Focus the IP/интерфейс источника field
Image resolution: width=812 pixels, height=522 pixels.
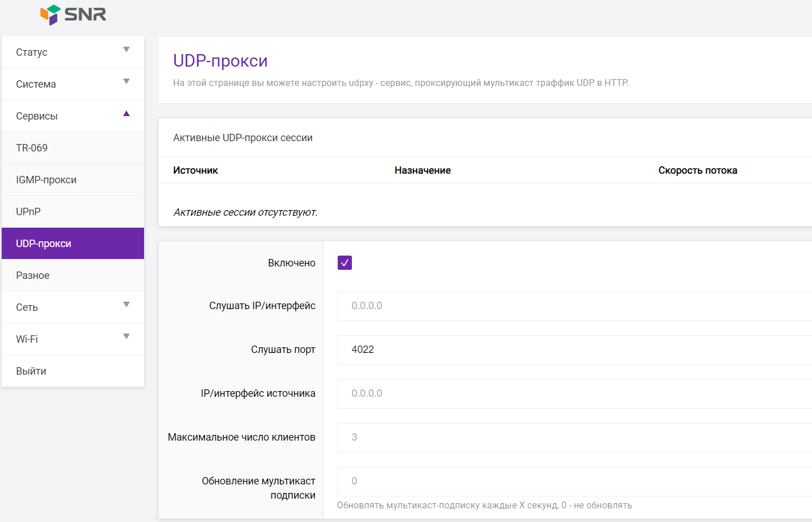pyautogui.click(x=569, y=394)
